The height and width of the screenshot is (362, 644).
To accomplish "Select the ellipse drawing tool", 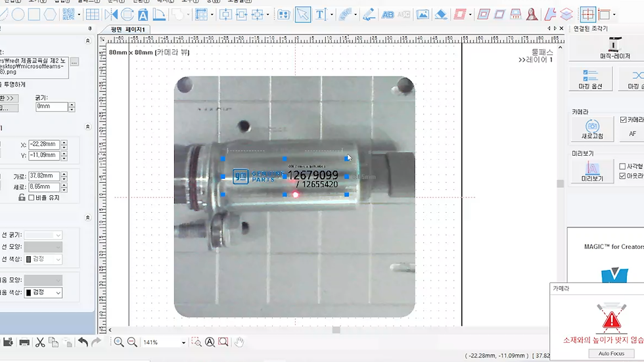I will tap(18, 14).
